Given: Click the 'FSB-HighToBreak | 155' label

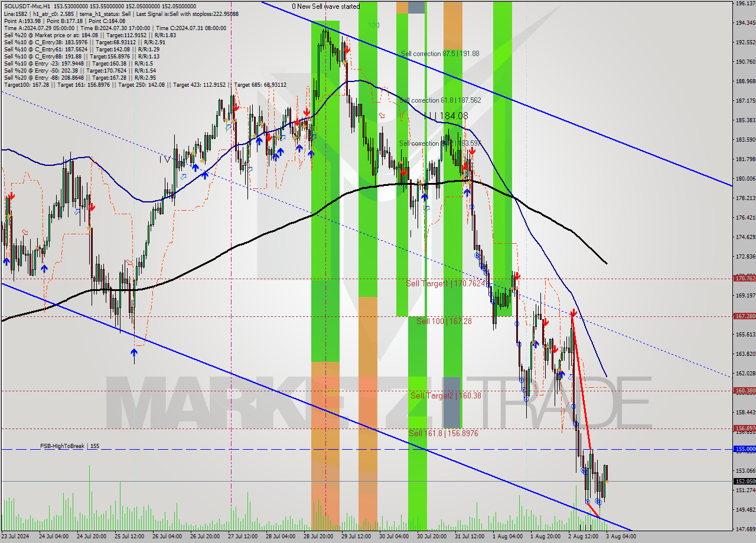Looking at the screenshot, I should 70,446.
